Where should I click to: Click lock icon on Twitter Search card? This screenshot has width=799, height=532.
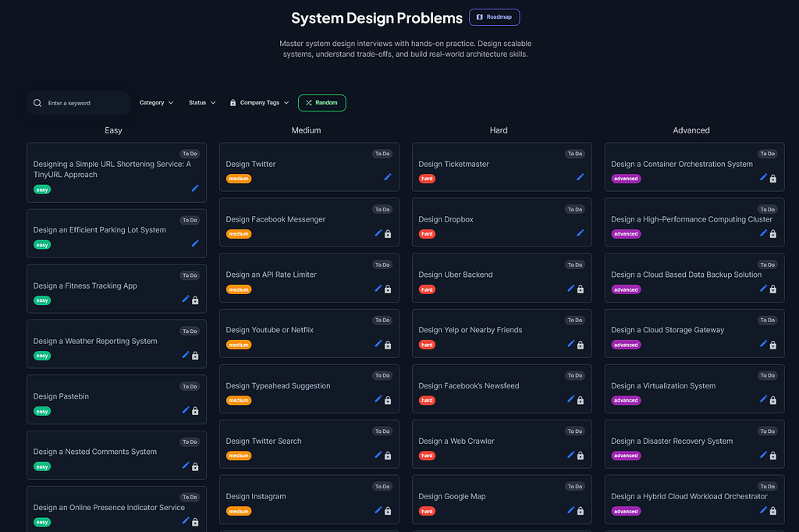click(x=388, y=456)
